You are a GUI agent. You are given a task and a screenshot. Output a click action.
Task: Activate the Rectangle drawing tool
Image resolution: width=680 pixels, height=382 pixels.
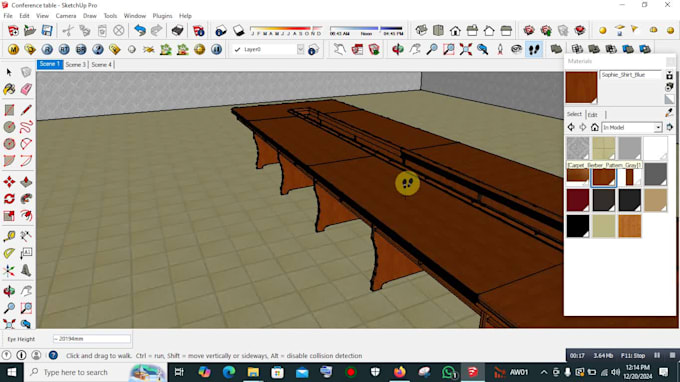click(x=9, y=110)
